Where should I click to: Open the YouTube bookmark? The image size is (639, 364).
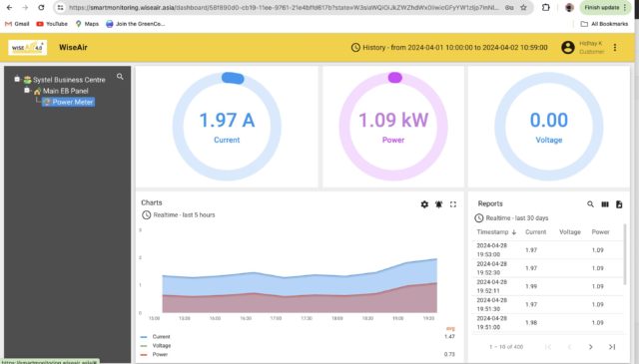[52, 24]
